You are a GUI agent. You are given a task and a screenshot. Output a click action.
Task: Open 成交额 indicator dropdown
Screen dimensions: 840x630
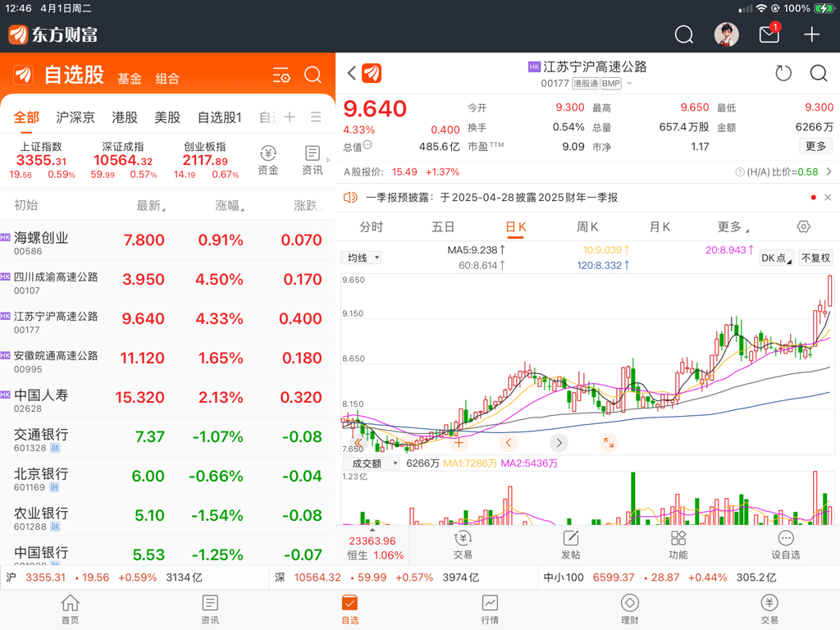[x=371, y=463]
